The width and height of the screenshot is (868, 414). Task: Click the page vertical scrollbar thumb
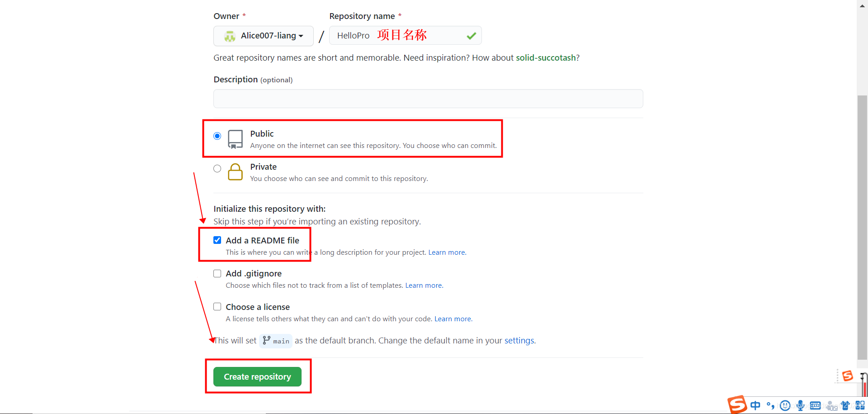point(862,228)
